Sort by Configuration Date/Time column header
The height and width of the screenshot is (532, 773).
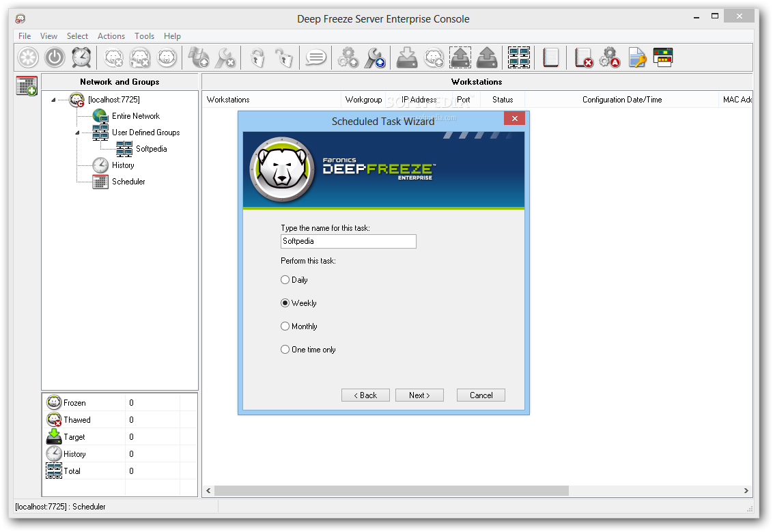(x=622, y=100)
